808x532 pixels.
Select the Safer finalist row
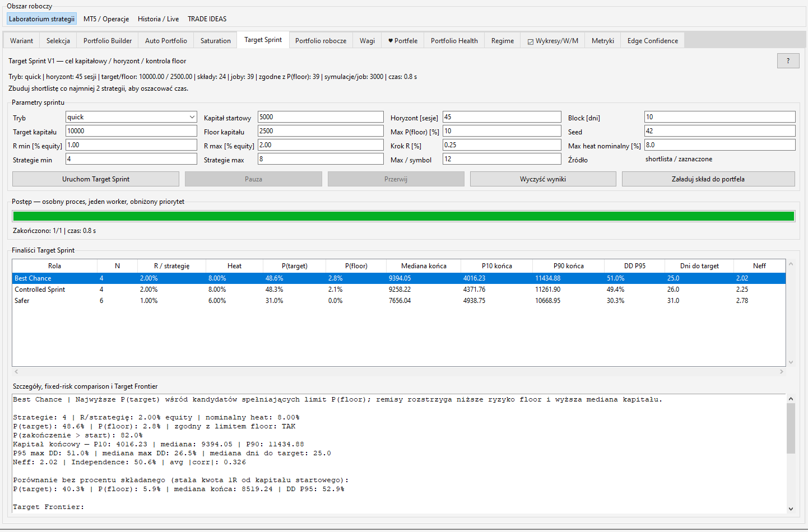click(399, 301)
